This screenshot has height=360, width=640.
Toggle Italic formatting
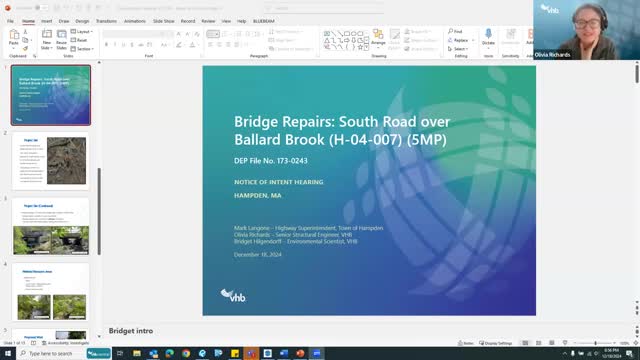(x=115, y=44)
